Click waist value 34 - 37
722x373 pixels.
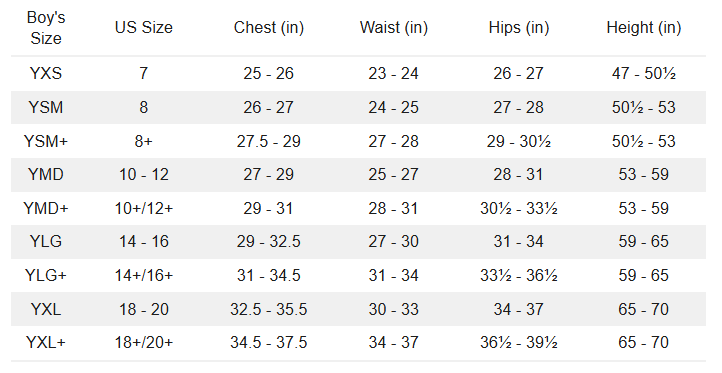(394, 343)
